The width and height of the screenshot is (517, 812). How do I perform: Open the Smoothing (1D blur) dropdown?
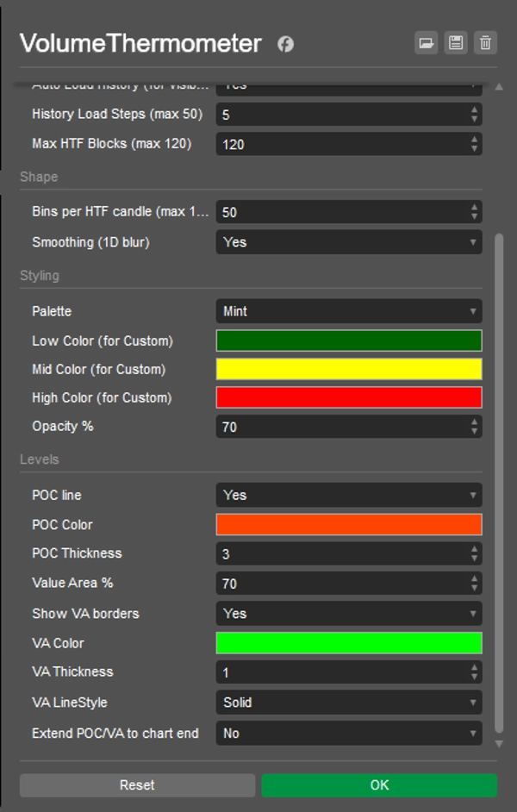click(x=348, y=242)
